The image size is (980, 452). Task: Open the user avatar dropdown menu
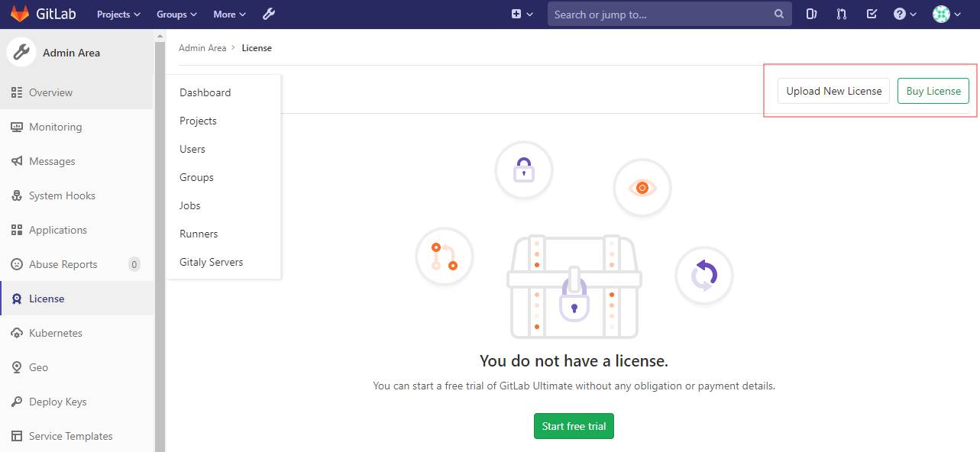point(944,14)
